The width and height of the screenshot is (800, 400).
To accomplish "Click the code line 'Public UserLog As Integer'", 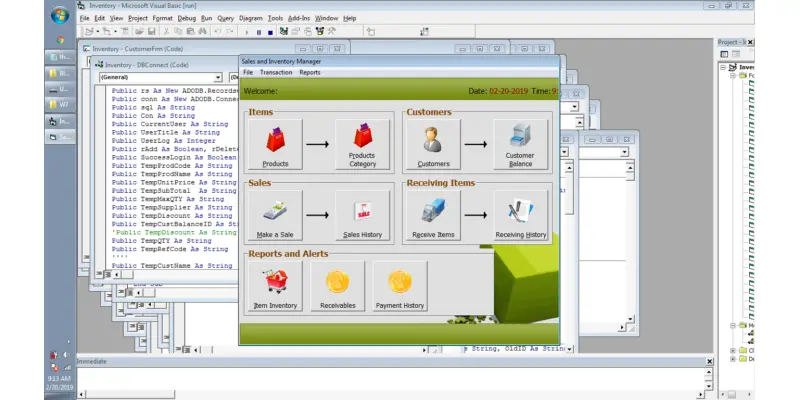I will (164, 140).
